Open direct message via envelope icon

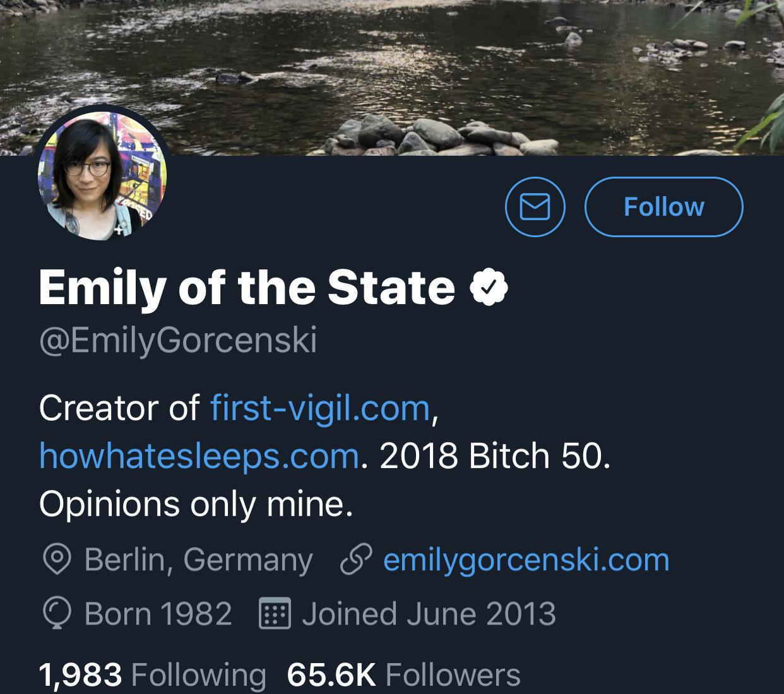535,207
